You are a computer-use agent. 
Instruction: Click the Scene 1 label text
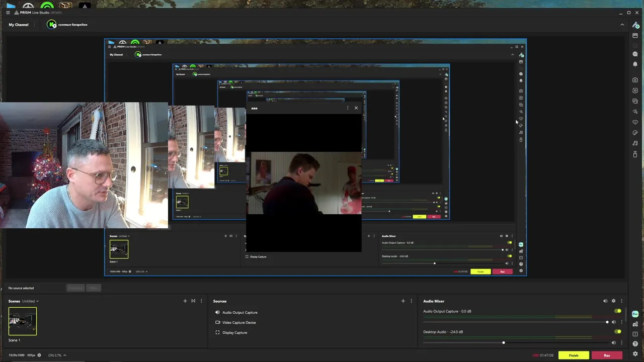14,340
